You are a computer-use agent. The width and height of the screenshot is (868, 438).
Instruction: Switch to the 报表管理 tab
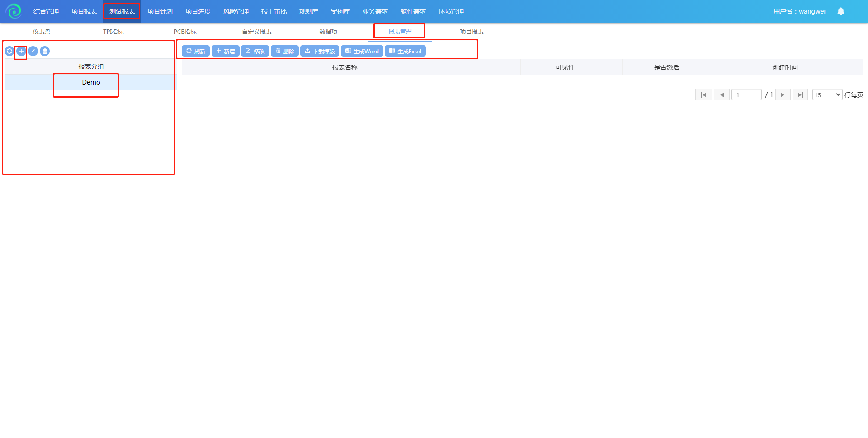tap(400, 32)
